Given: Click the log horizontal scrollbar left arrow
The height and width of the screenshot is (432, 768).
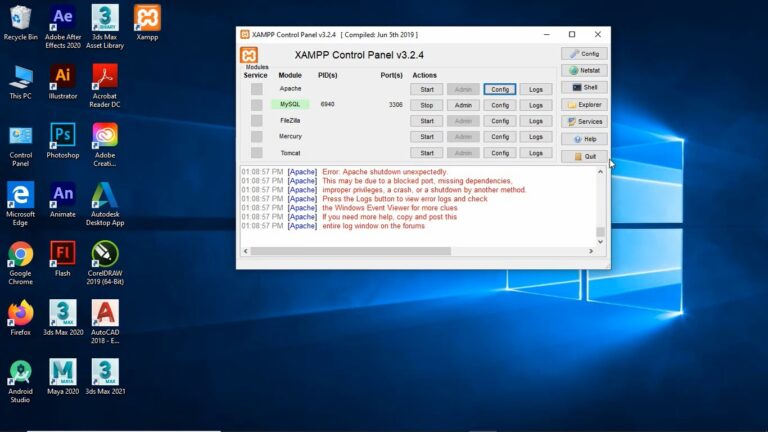Looking at the screenshot, I should click(246, 251).
